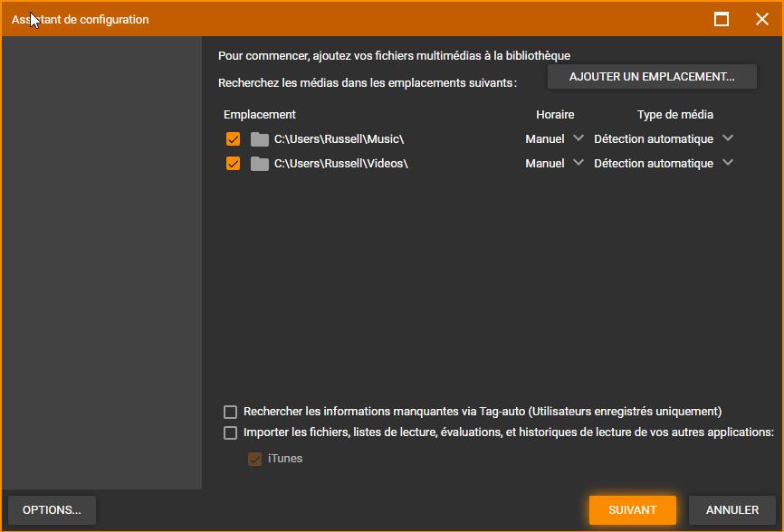This screenshot has width=784, height=532.
Task: Click the Emplacement column header
Action: pos(260,115)
